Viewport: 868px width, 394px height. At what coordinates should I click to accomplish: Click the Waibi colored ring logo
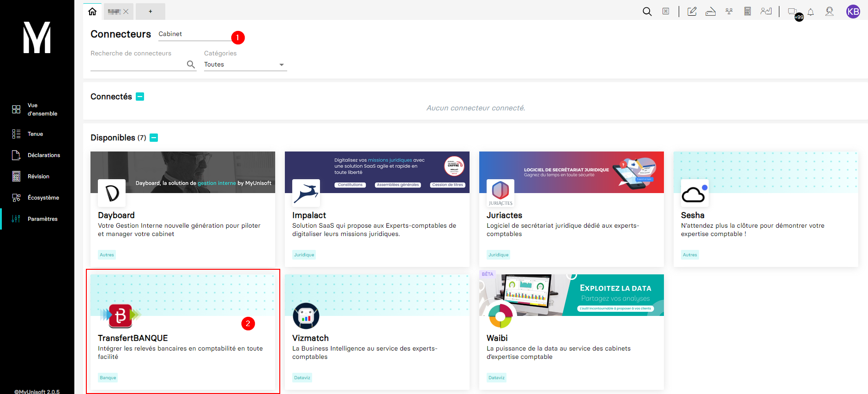[500, 316]
